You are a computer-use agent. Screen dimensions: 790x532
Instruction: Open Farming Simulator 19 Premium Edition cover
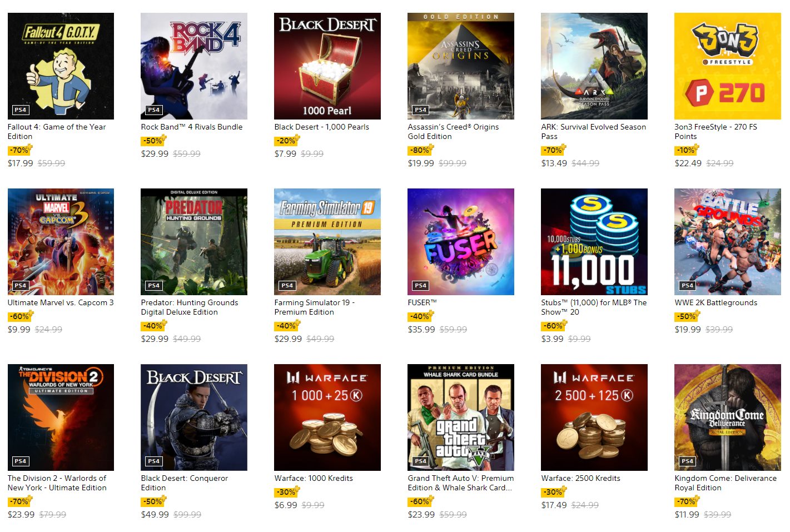click(x=327, y=242)
